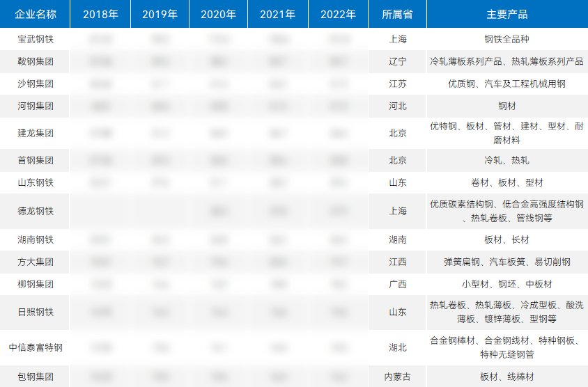Click 北京 province in 首钢集团 row
This screenshot has height=387, width=588.
(398, 160)
